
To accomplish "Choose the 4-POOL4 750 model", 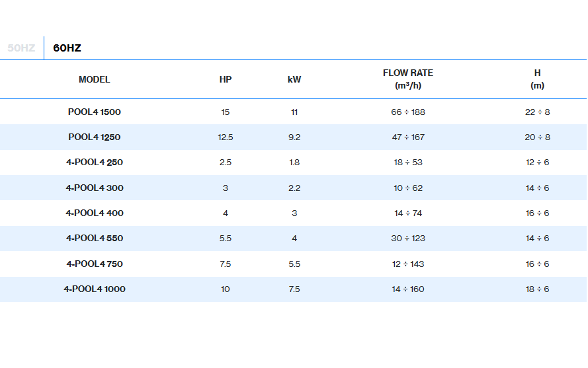I will pyautogui.click(x=95, y=264).
